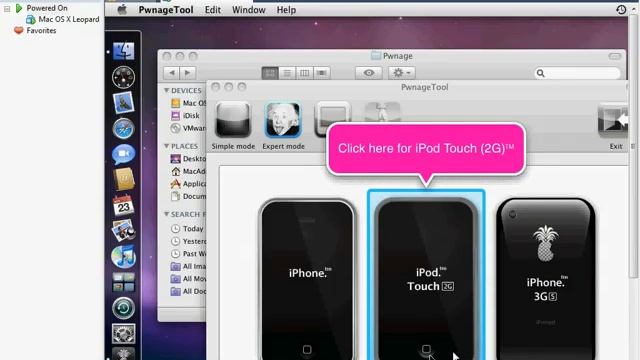Switch Finder to list view
Image resolution: width=640 pixels, height=360 pixels.
(287, 73)
